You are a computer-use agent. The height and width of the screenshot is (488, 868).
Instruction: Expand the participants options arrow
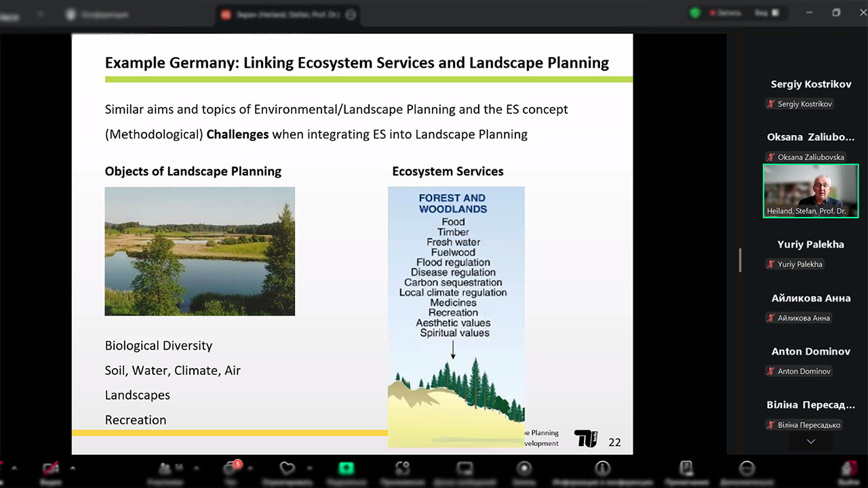[x=197, y=468]
